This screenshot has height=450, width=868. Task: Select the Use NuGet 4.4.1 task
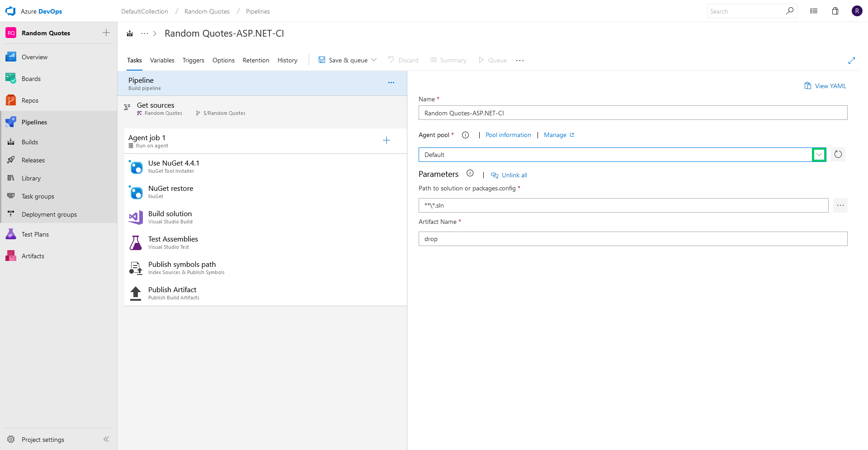click(265, 166)
